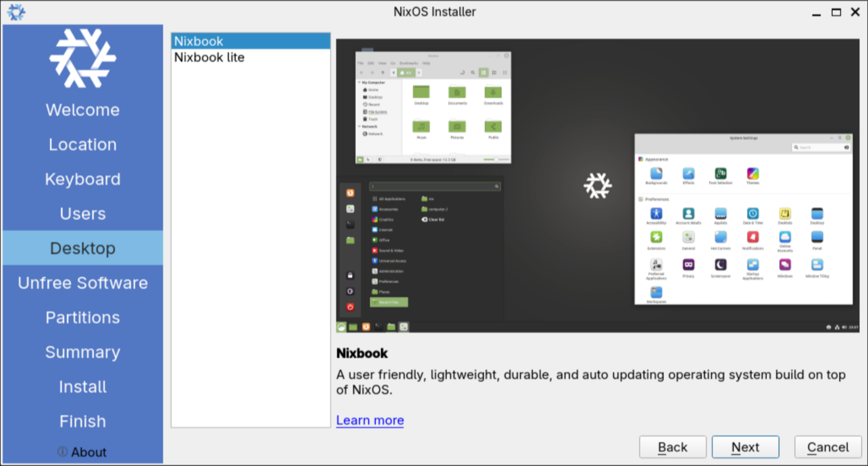Image resolution: width=868 pixels, height=466 pixels.
Task: Go to the Welcome step
Action: click(82, 110)
